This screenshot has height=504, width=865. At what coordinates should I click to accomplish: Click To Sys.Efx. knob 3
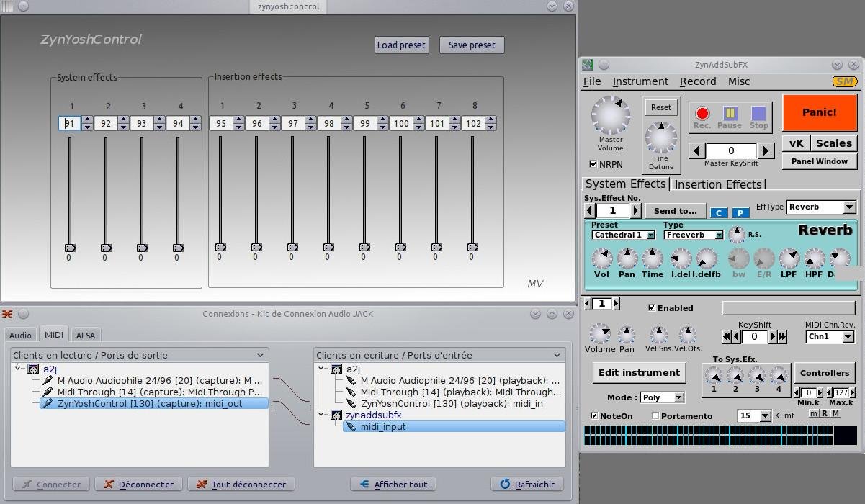coord(757,375)
